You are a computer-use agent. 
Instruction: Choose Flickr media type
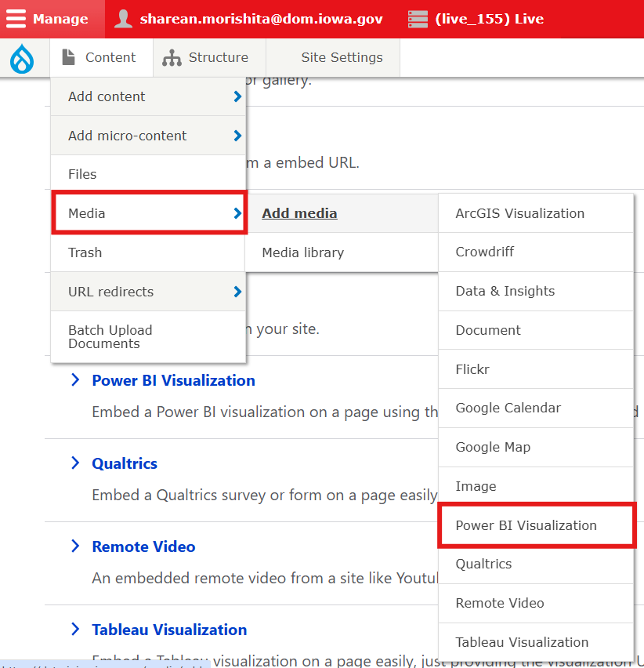(536, 369)
